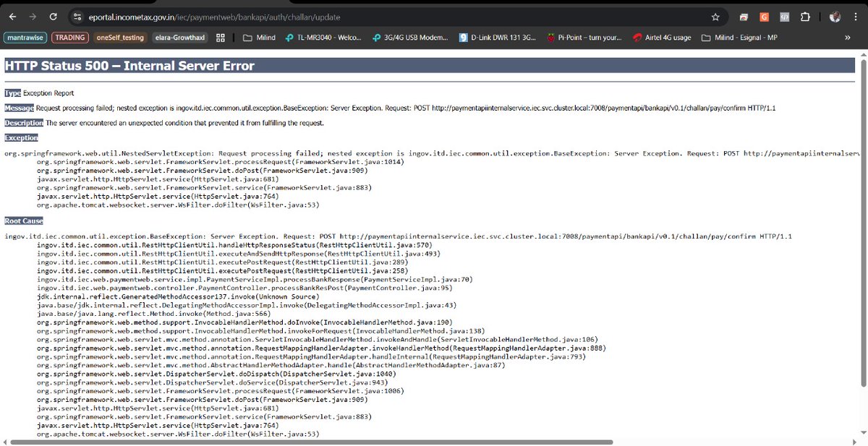This screenshot has width=868, height=446.
Task: Click the 'Type' label of the Exception Report
Action: click(x=12, y=93)
